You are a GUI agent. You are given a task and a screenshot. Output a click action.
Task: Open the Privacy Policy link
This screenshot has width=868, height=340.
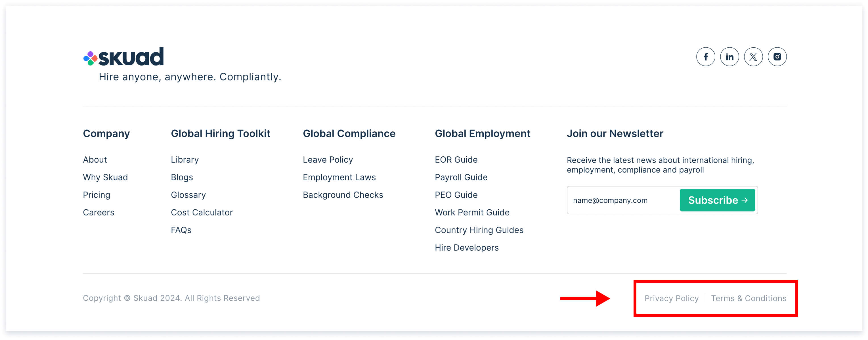(671, 298)
